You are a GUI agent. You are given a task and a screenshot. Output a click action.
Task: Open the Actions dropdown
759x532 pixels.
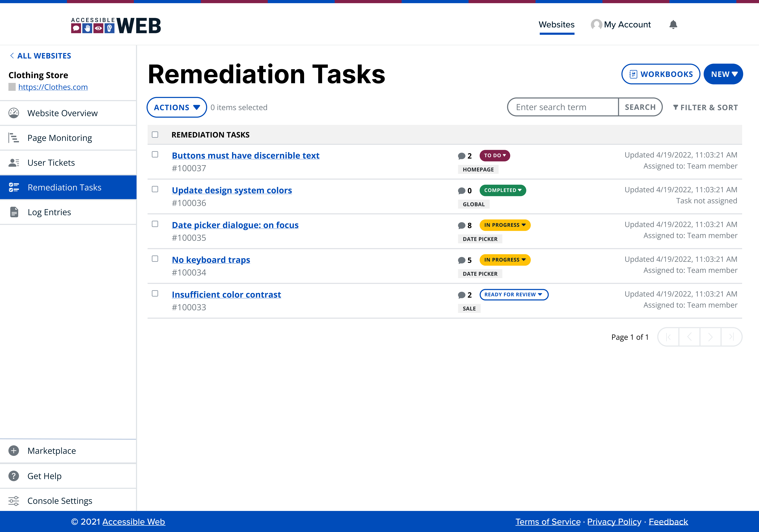point(177,107)
